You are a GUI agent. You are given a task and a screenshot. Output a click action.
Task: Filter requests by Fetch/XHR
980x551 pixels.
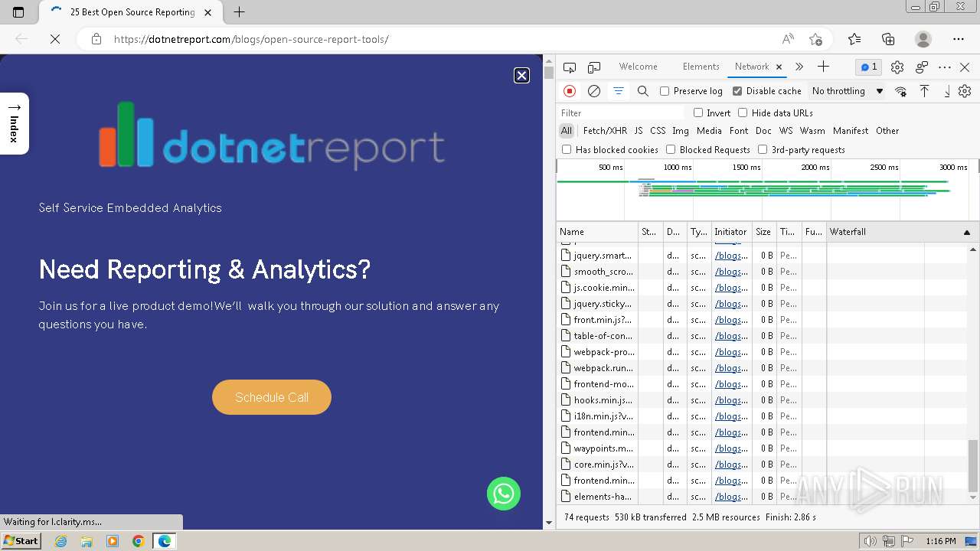coord(605,131)
